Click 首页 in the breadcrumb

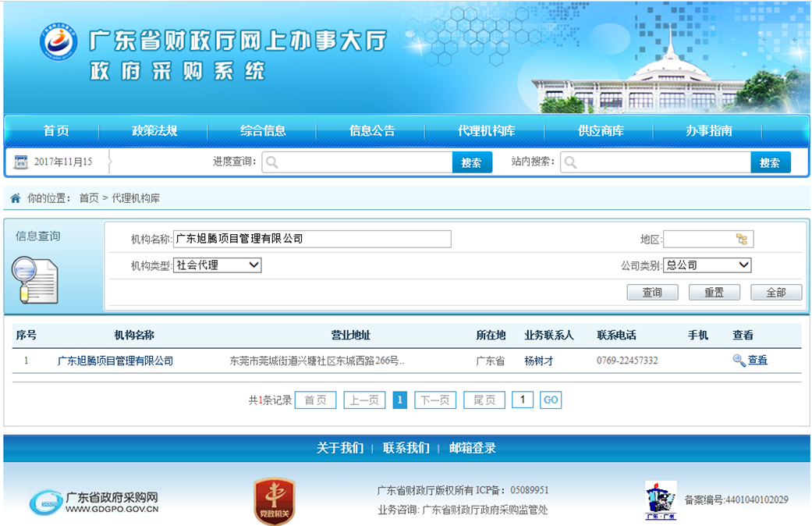click(89, 198)
